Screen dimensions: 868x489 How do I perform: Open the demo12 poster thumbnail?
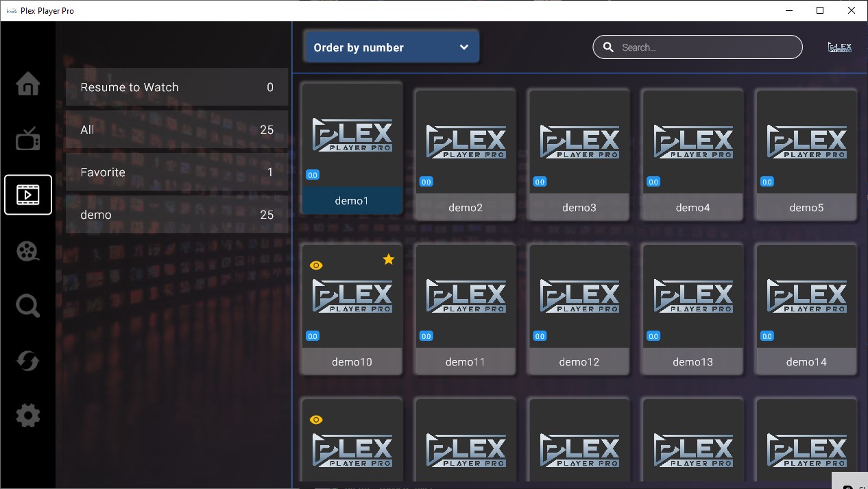[x=579, y=296]
